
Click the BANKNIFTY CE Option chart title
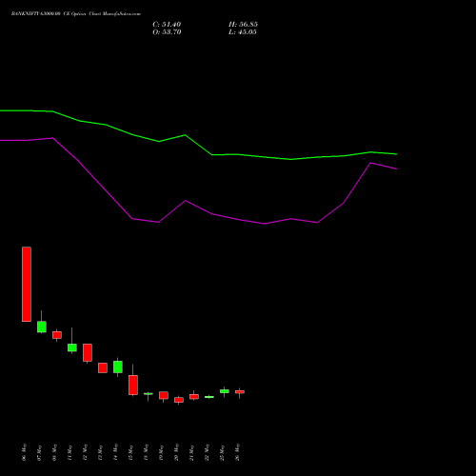tap(76, 14)
